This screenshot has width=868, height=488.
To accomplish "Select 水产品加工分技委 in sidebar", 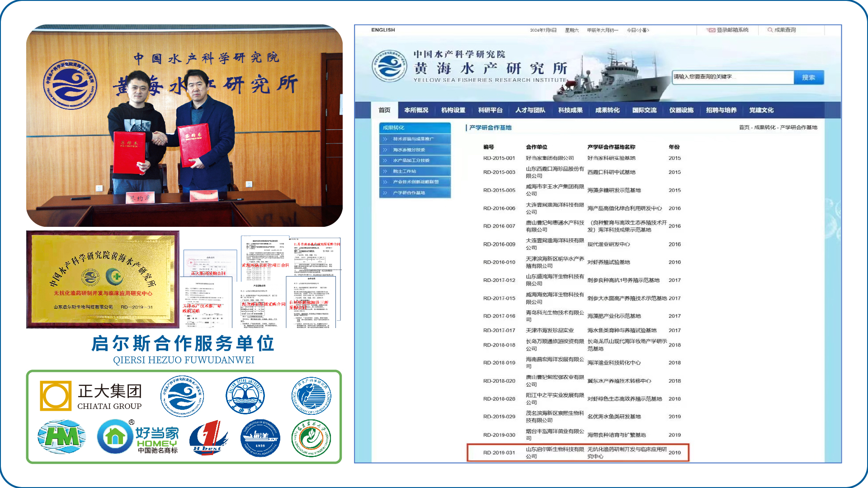I will 415,161.
